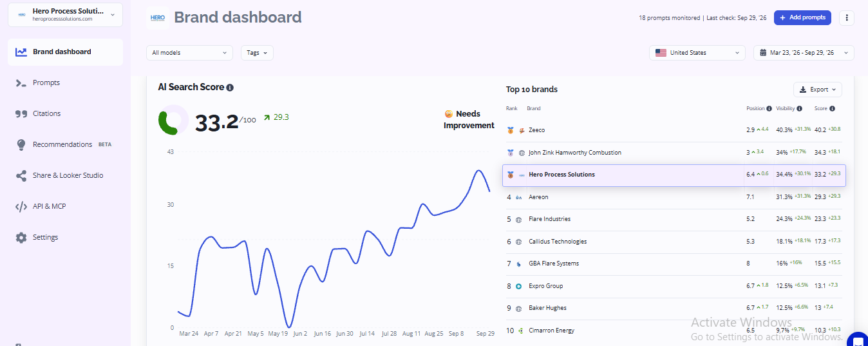Click the Share & Looker Studio share icon
Image resolution: width=868 pixels, height=346 pixels.
point(21,175)
